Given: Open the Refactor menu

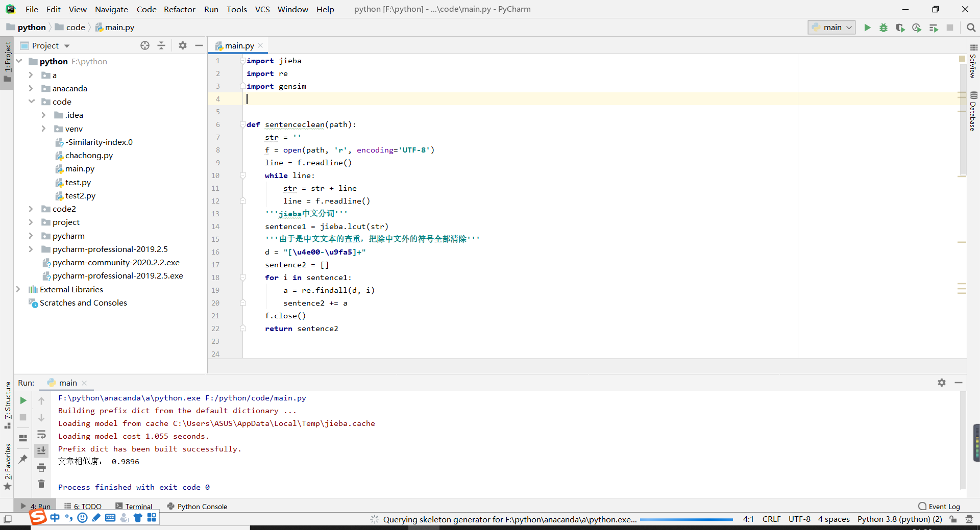Looking at the screenshot, I should pos(179,9).
